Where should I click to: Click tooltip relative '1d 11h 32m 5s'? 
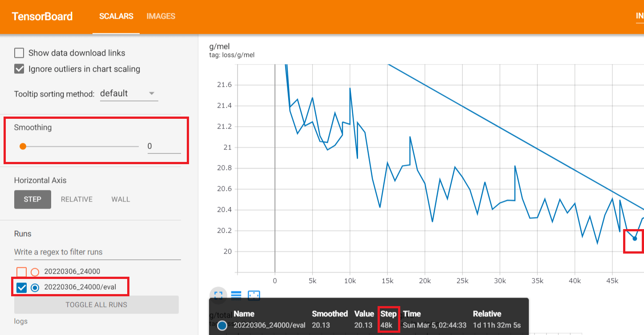coord(497,325)
